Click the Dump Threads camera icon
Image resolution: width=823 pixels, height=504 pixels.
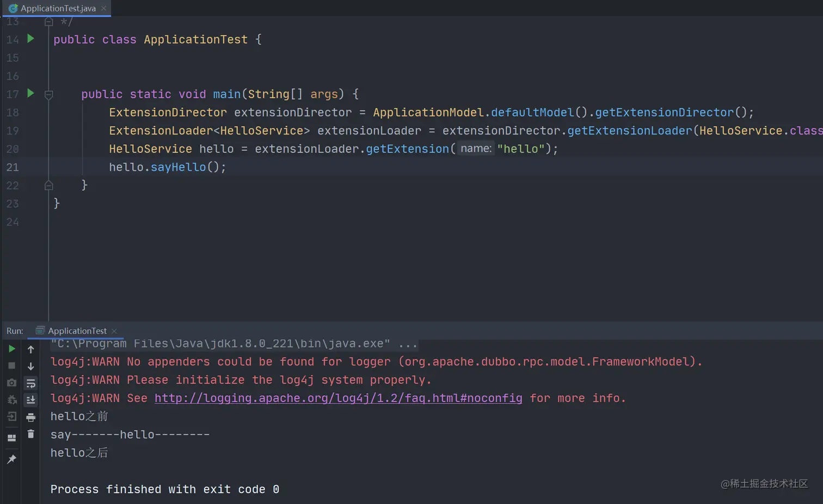pyautogui.click(x=11, y=383)
